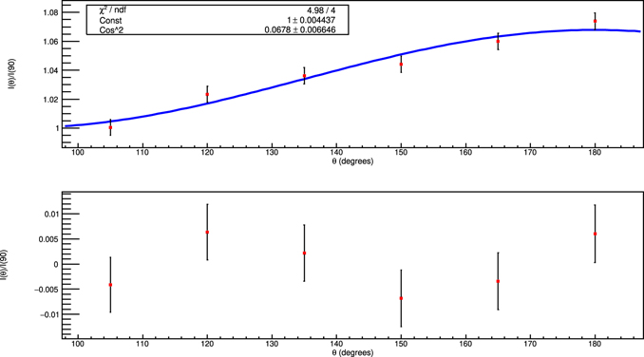The height and width of the screenshot is (357, 644).
Task: Click y-axis label −0.005 in bottom plot
Action: click(x=47, y=290)
